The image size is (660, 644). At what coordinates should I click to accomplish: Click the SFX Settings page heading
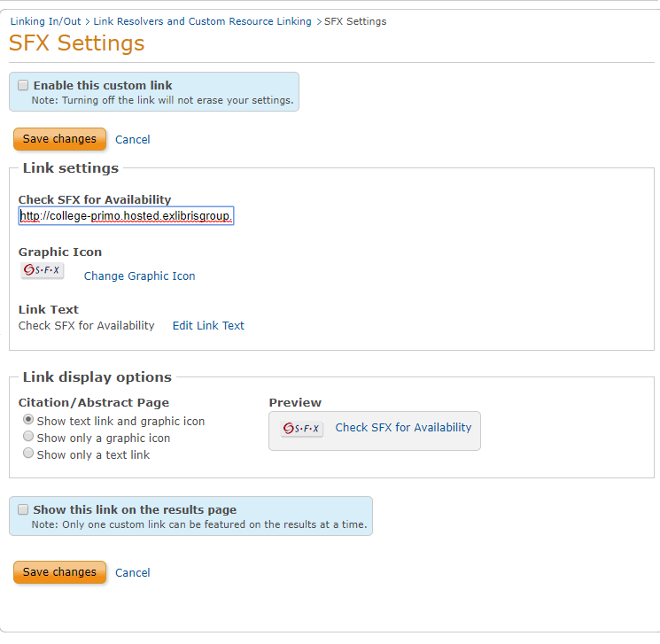(x=76, y=43)
